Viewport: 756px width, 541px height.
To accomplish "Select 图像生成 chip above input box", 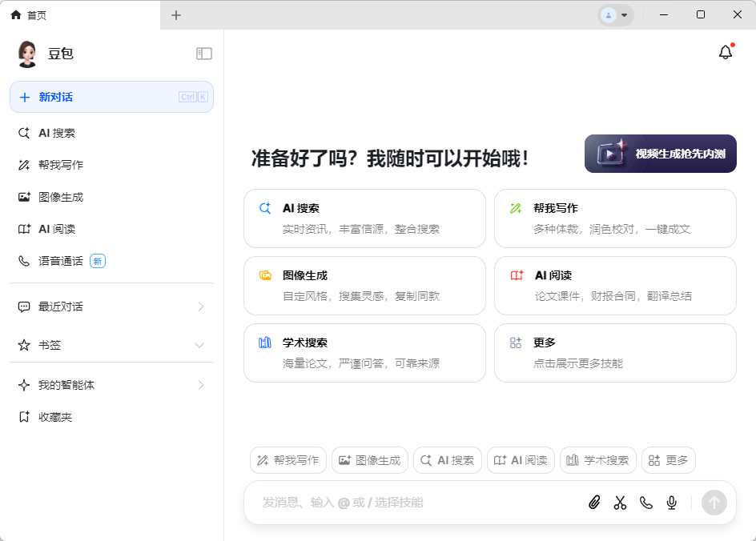I will (370, 460).
